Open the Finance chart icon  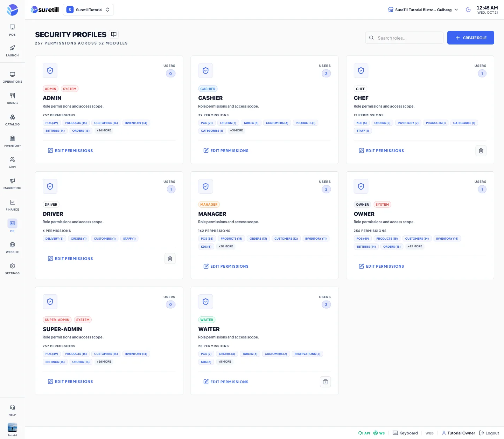[12, 205]
